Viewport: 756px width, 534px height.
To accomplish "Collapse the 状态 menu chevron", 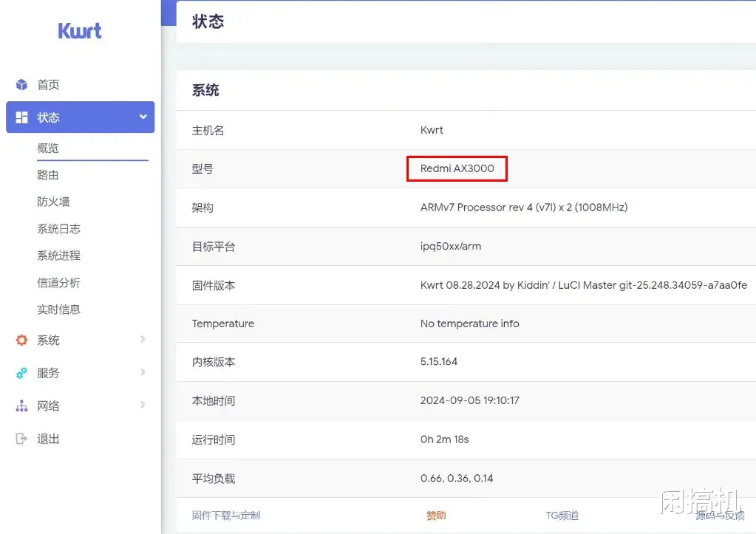I will [143, 117].
